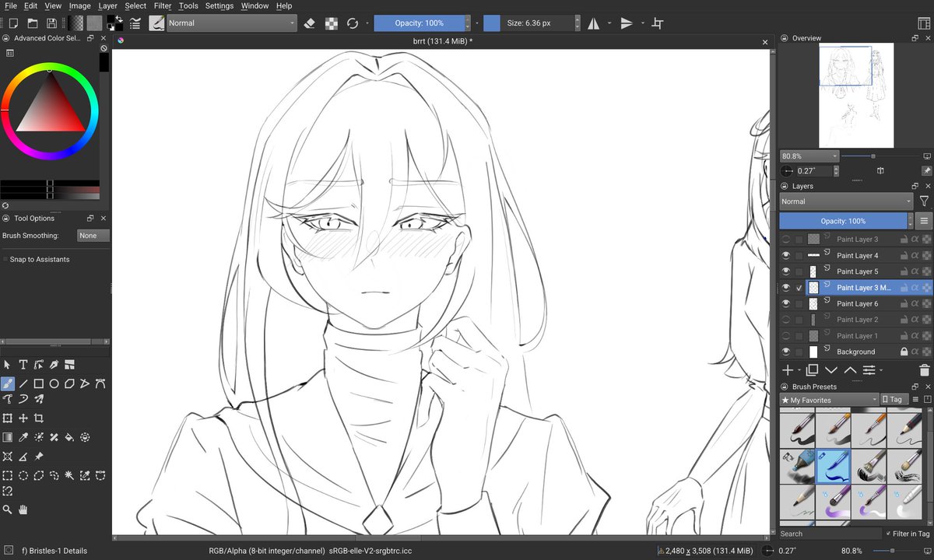Open horizontal mirror options arrow
The height and width of the screenshot is (560, 934).
(609, 23)
